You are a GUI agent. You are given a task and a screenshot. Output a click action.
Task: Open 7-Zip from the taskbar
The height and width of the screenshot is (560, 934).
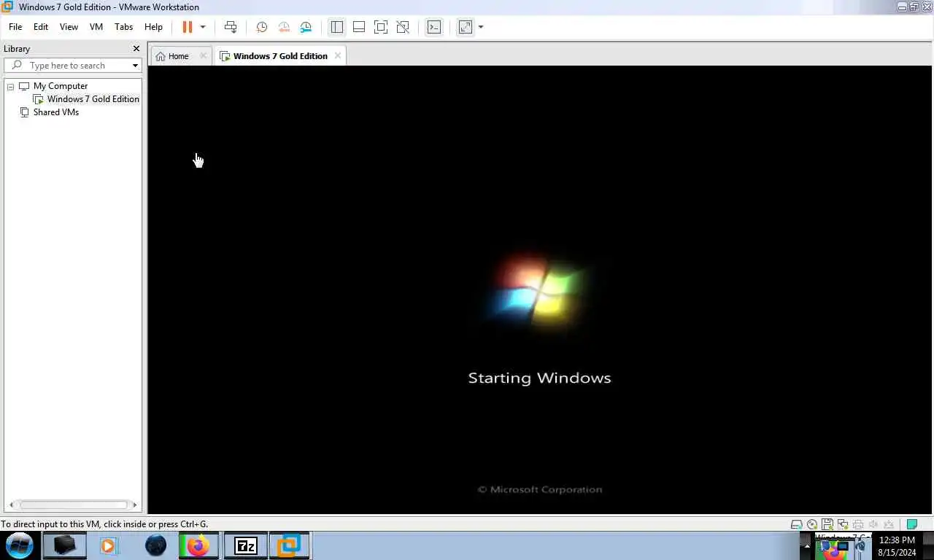[x=246, y=545]
